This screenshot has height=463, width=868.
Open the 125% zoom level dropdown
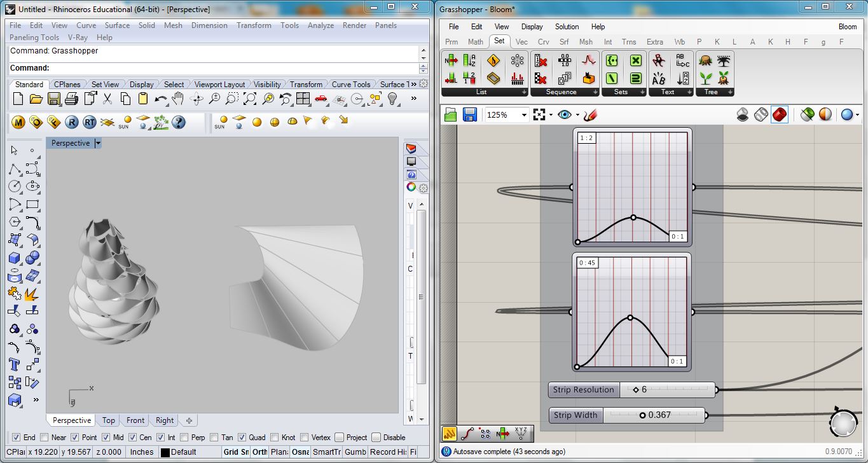click(524, 115)
